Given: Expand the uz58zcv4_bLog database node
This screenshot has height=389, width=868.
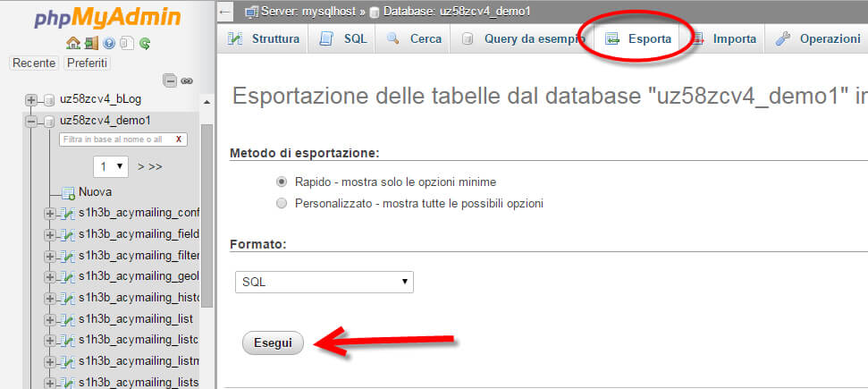Looking at the screenshot, I should tap(31, 100).
